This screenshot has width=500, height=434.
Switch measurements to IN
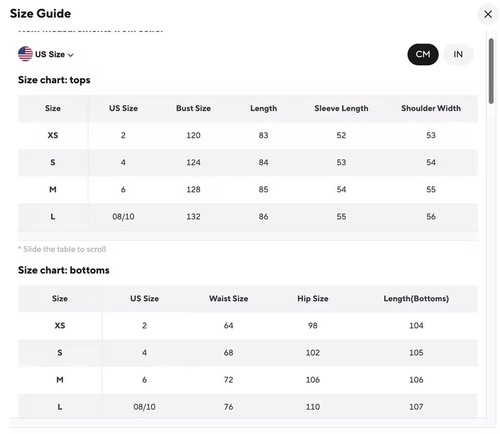coord(458,54)
